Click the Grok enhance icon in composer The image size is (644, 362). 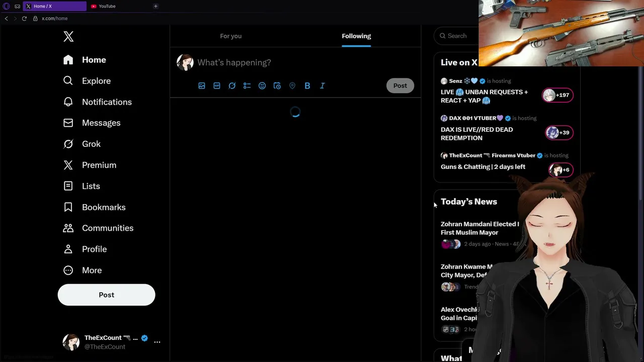tap(232, 85)
